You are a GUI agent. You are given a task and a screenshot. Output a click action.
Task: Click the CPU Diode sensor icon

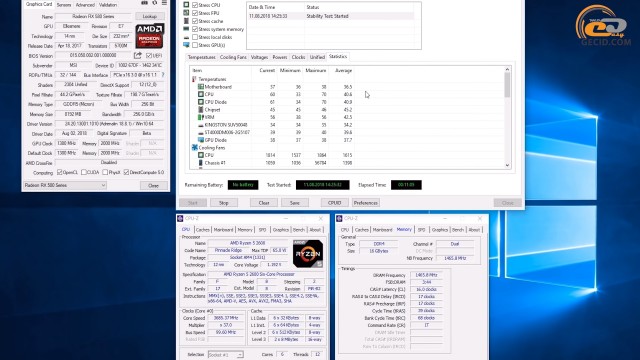pyautogui.click(x=201, y=102)
